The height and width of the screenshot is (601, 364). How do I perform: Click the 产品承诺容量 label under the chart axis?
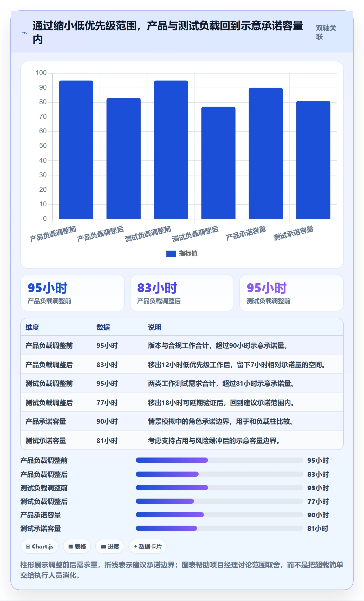click(x=246, y=233)
